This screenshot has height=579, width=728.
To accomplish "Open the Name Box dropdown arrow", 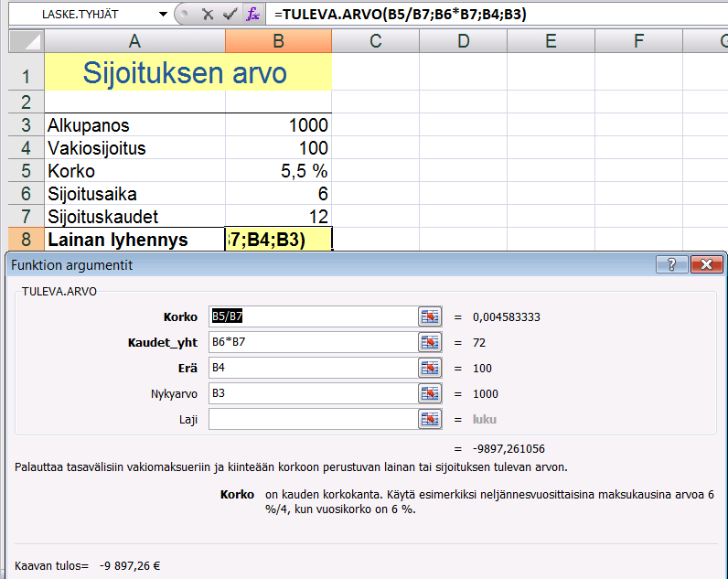I will pos(163,15).
